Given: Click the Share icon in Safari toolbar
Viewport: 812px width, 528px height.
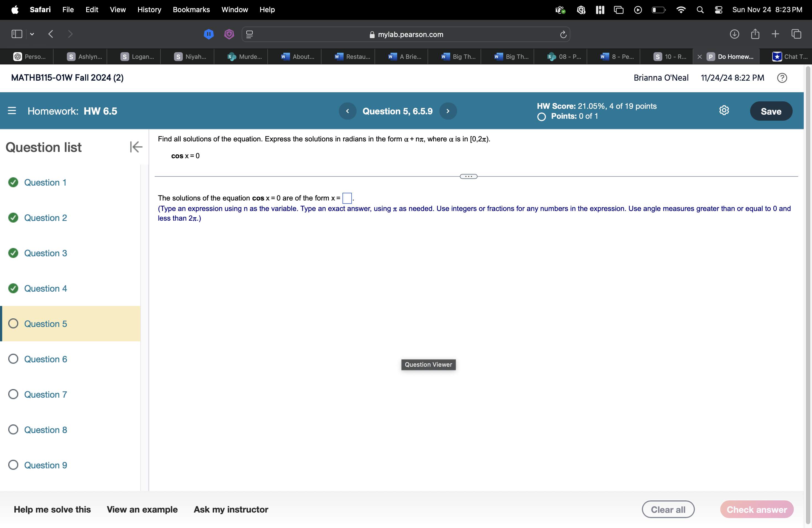Looking at the screenshot, I should click(755, 34).
